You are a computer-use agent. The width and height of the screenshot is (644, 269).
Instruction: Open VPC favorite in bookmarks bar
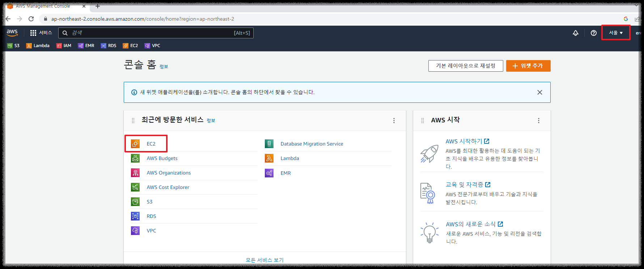point(152,46)
